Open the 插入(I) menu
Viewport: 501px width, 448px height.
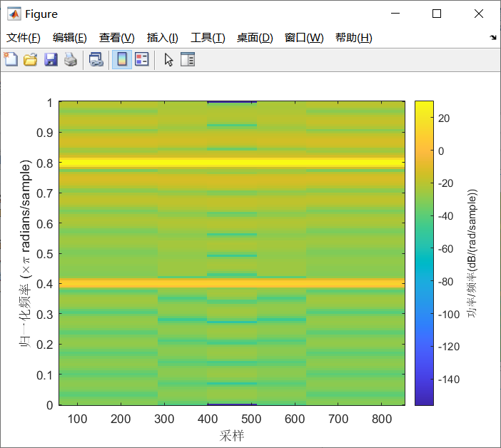162,38
